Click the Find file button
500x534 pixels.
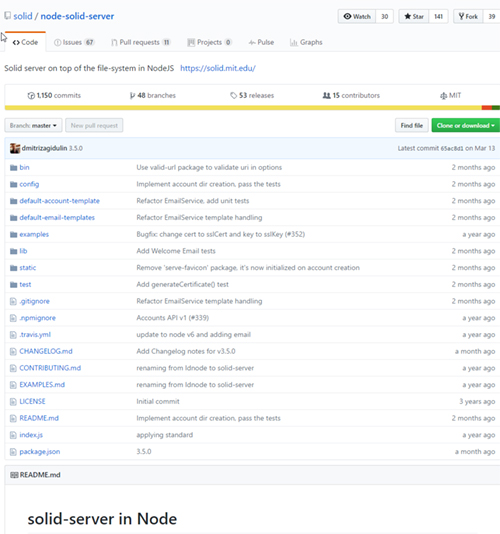[411, 125]
